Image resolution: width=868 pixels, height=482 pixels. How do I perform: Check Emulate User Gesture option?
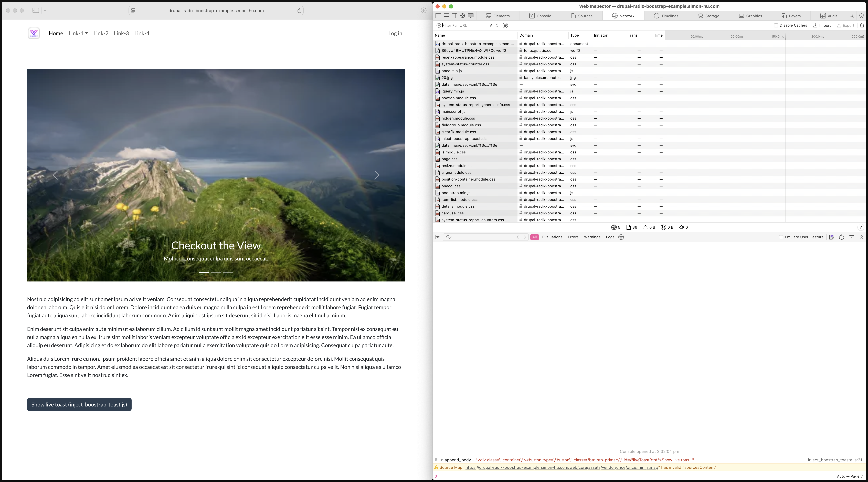(x=781, y=237)
